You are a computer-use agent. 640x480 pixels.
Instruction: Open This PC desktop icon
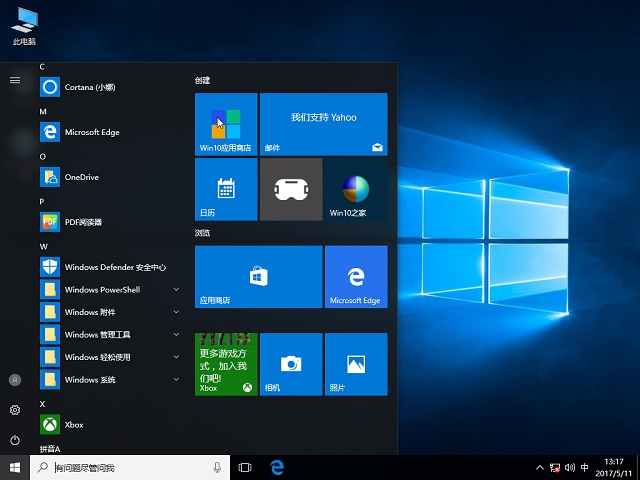24,25
